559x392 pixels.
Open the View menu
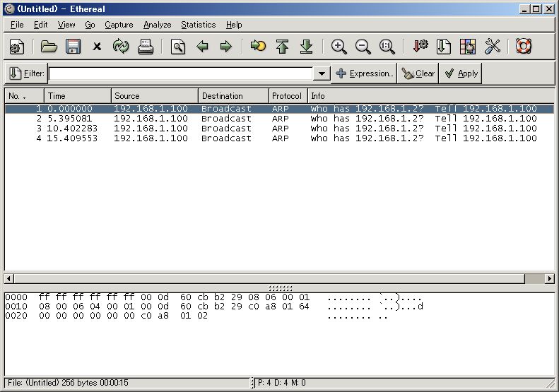tap(66, 25)
